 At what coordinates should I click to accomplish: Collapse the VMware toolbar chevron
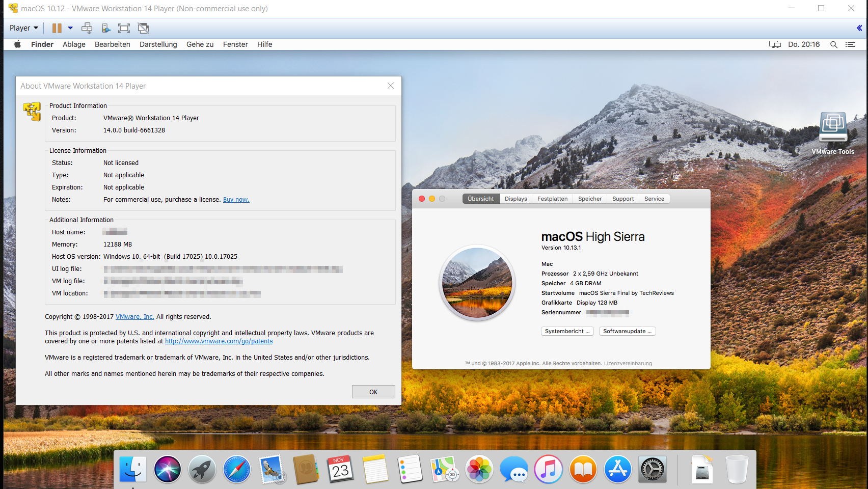click(x=859, y=28)
